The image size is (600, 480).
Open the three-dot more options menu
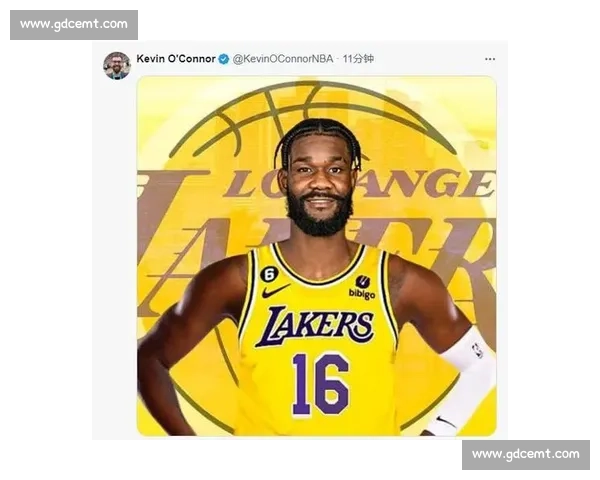489,59
